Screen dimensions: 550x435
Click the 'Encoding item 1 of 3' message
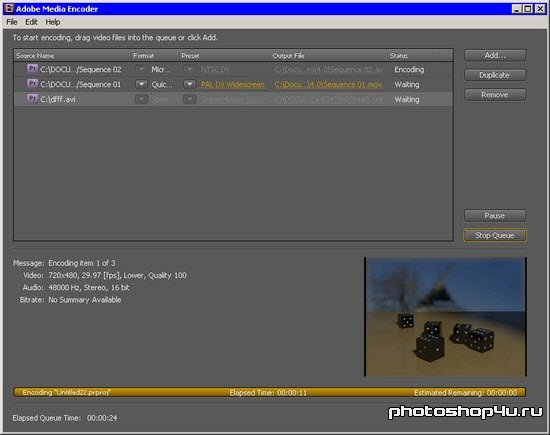tap(82, 263)
